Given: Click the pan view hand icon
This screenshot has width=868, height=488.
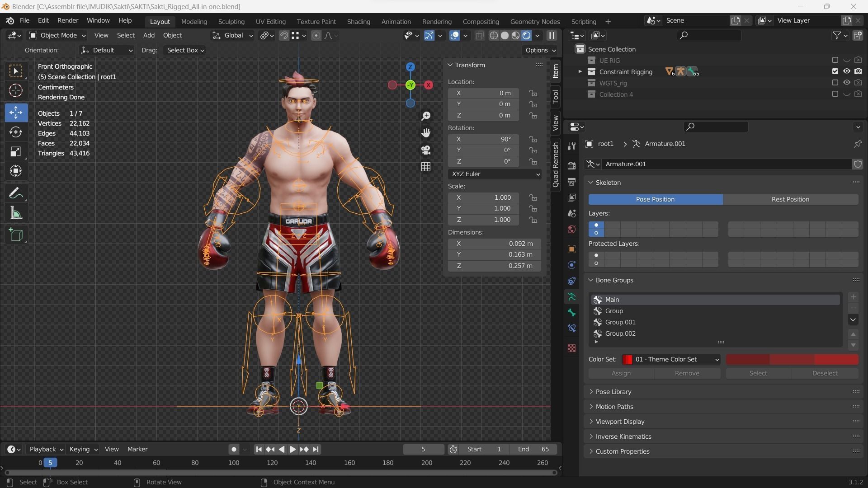Looking at the screenshot, I should (x=426, y=133).
